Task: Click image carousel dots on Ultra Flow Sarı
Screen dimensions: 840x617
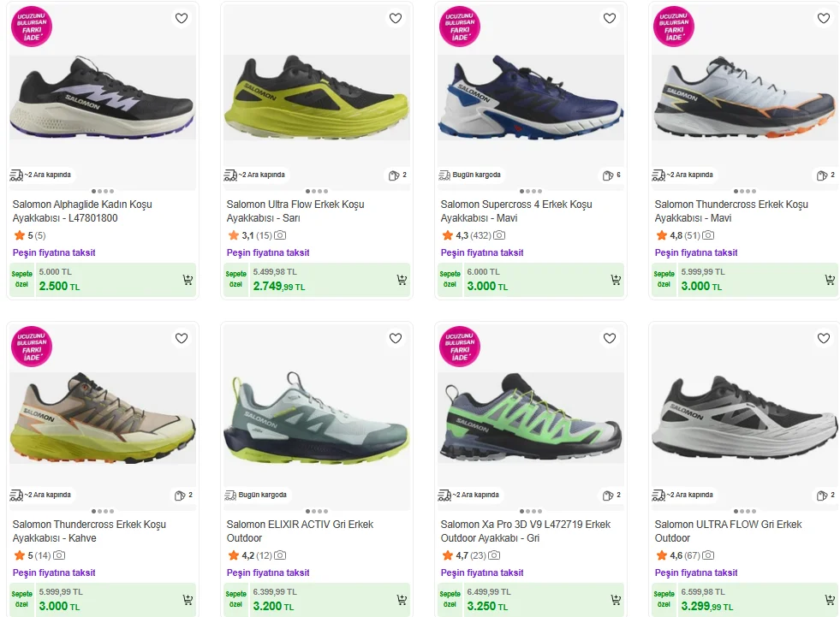Action: point(317,192)
